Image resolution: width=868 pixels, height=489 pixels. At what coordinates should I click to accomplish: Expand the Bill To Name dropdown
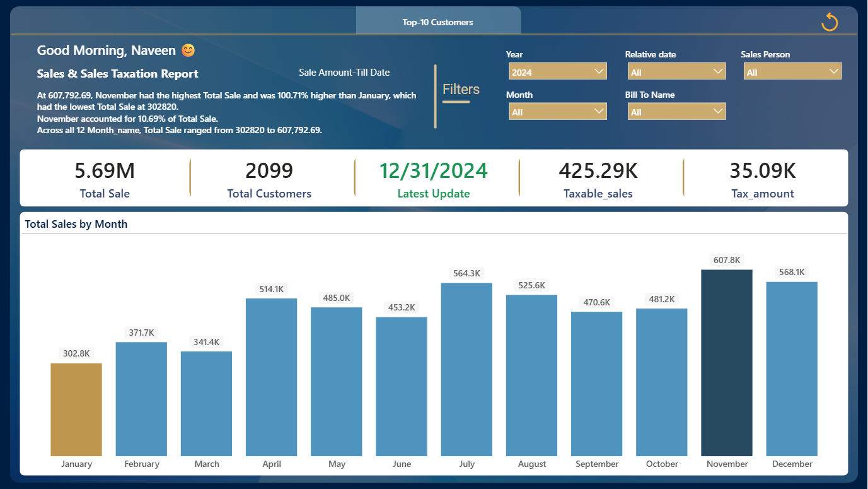pyautogui.click(x=677, y=112)
